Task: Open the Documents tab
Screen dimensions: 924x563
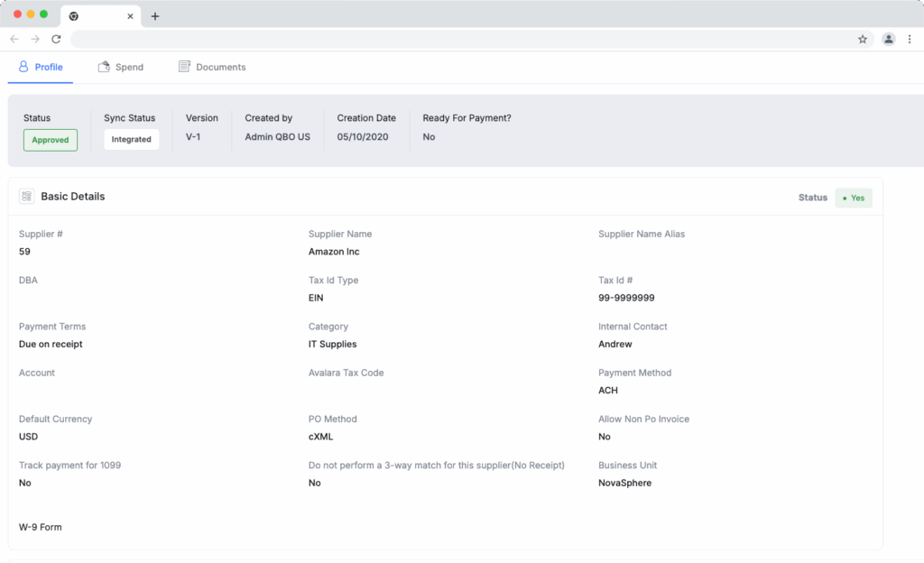Action: (212, 66)
